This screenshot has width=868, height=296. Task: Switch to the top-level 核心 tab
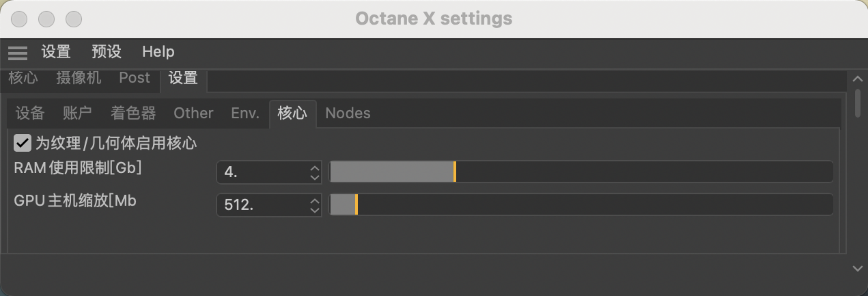(23, 78)
